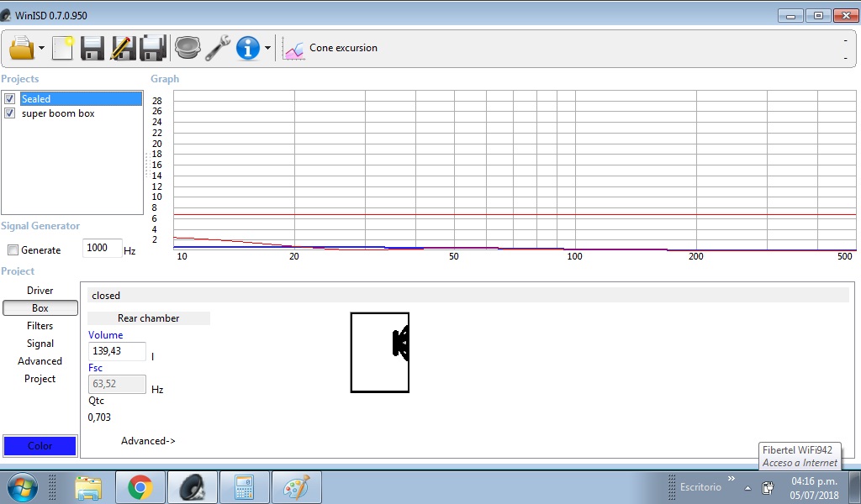Switch to the Advanced tab
This screenshot has height=504, width=861.
click(x=40, y=361)
